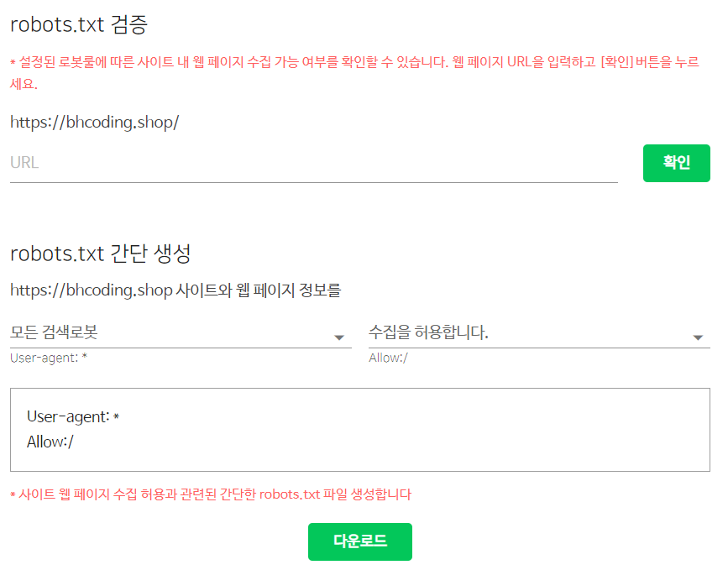
Task: Click the User-agent: * line in the preview box
Action: point(73,417)
